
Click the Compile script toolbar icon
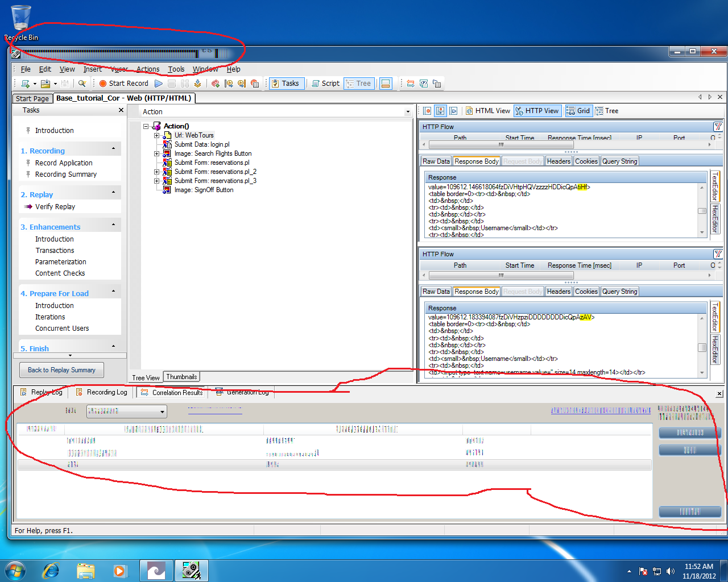point(198,84)
